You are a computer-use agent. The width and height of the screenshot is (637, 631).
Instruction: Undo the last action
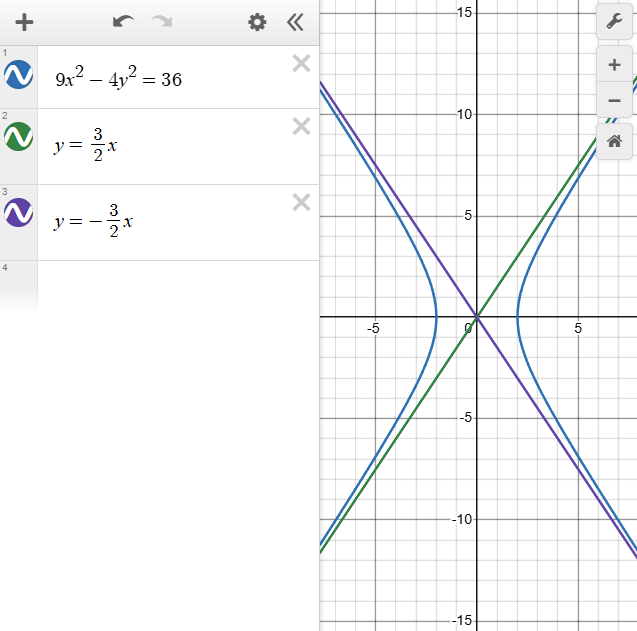pyautogui.click(x=123, y=22)
